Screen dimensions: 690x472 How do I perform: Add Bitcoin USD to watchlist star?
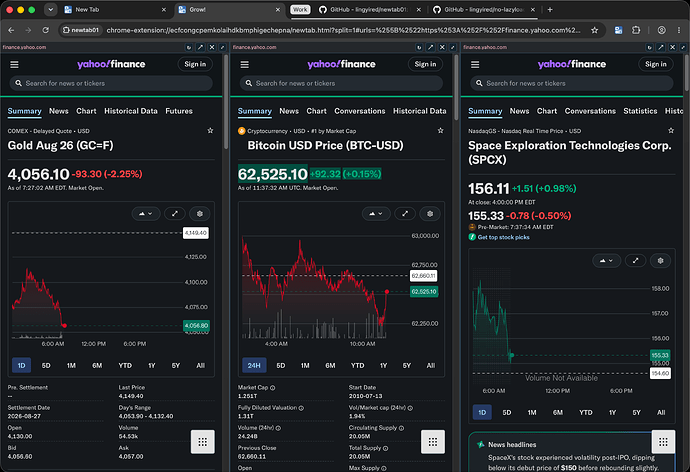point(440,131)
